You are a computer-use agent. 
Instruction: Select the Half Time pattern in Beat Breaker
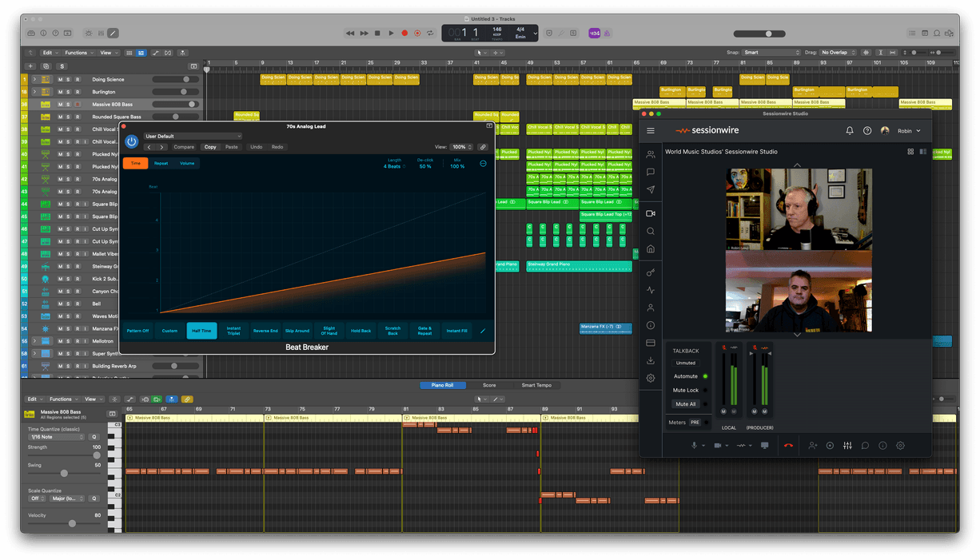point(201,330)
